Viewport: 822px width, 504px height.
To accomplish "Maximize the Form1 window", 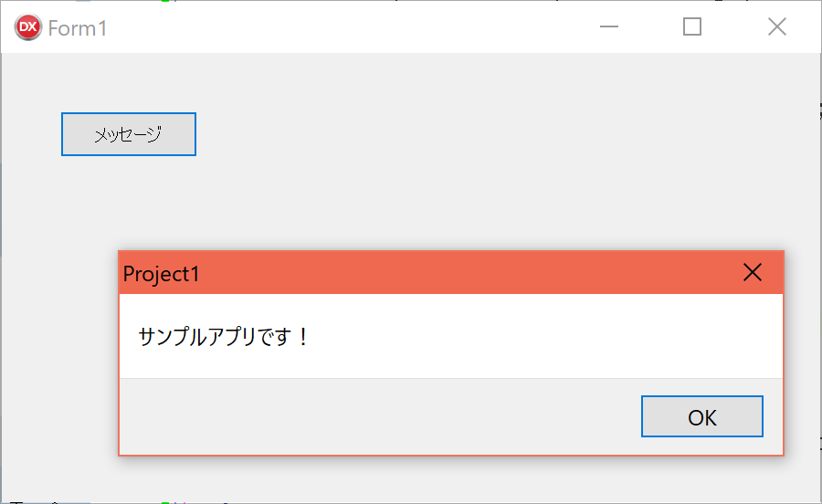I will [x=692, y=26].
